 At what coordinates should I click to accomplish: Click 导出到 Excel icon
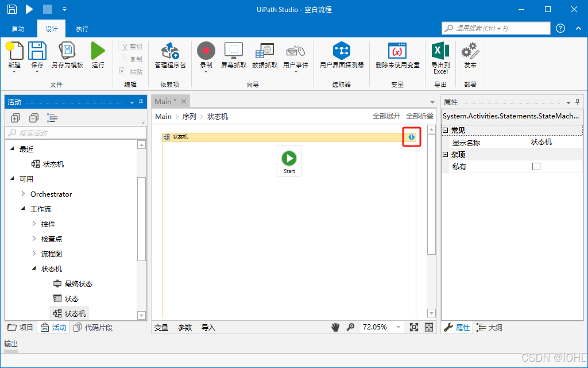point(440,51)
